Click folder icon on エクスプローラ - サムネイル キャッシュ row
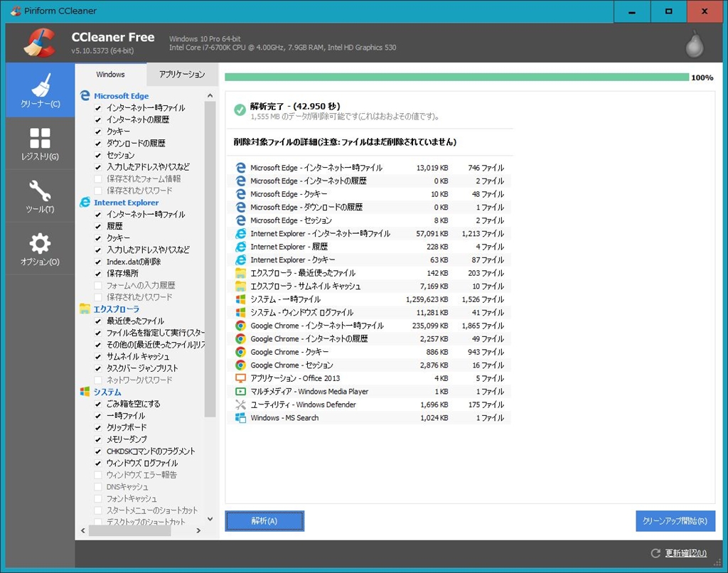 point(240,286)
